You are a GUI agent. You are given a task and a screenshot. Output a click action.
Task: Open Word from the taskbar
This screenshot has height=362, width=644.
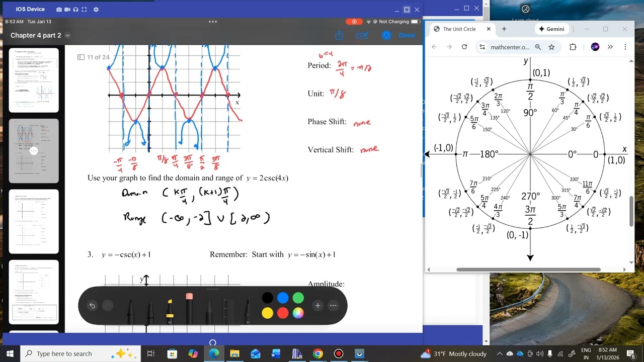(x=276, y=353)
